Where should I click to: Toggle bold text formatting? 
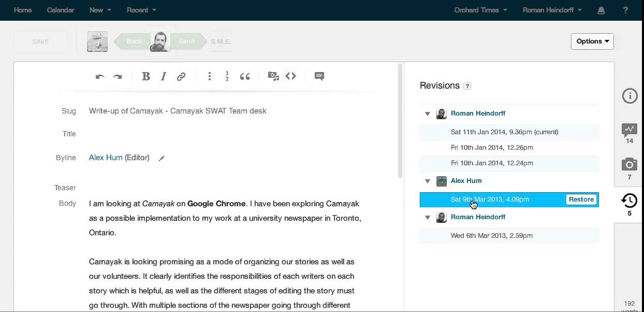[x=146, y=77]
